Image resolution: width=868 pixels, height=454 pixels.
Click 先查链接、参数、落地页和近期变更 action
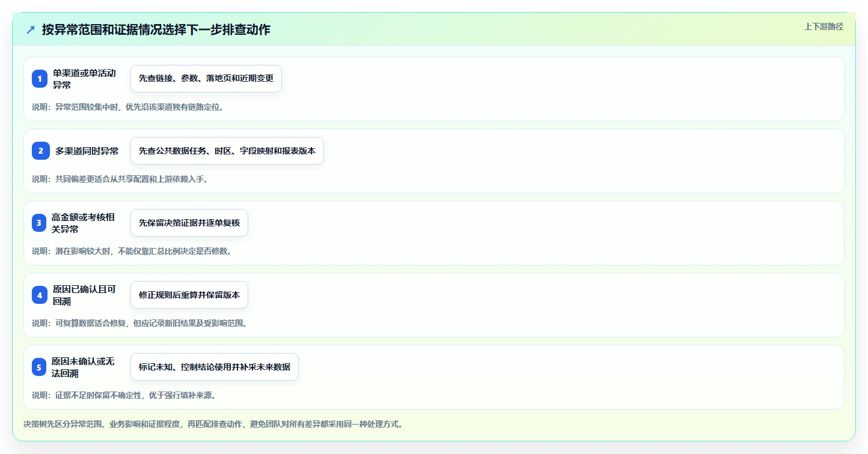206,79
